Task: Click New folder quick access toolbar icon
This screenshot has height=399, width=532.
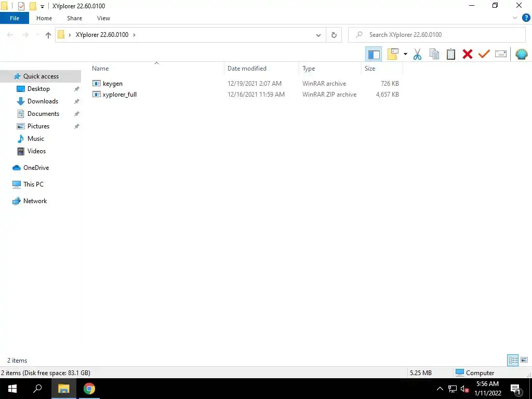Action: click(x=33, y=6)
